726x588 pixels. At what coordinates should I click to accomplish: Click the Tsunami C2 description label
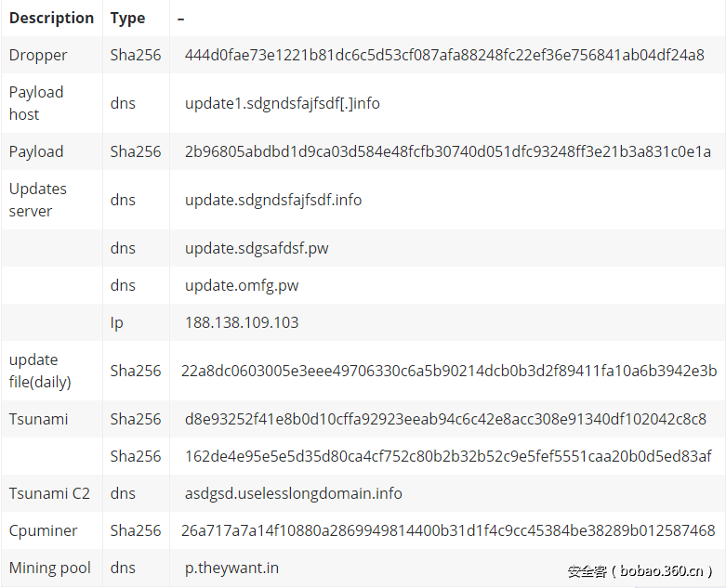point(49,493)
